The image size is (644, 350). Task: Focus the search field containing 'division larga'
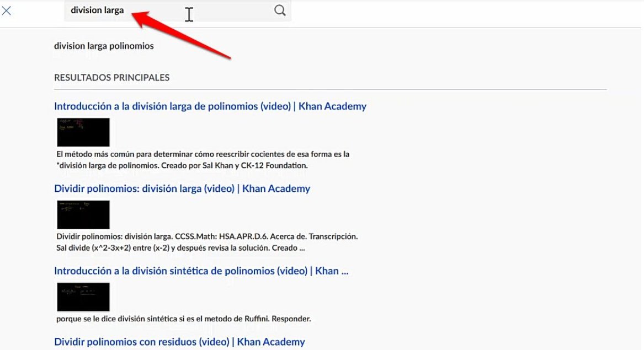coord(178,10)
